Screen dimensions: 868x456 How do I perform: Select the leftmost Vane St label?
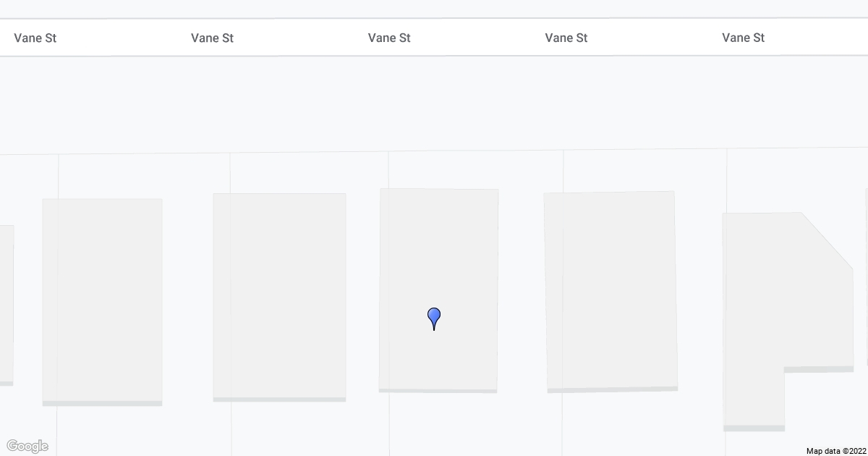click(35, 38)
